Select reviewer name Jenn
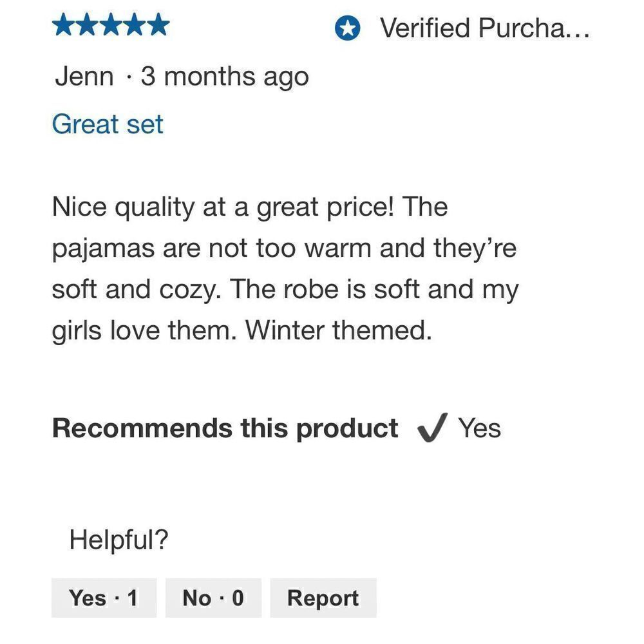 (x=84, y=77)
